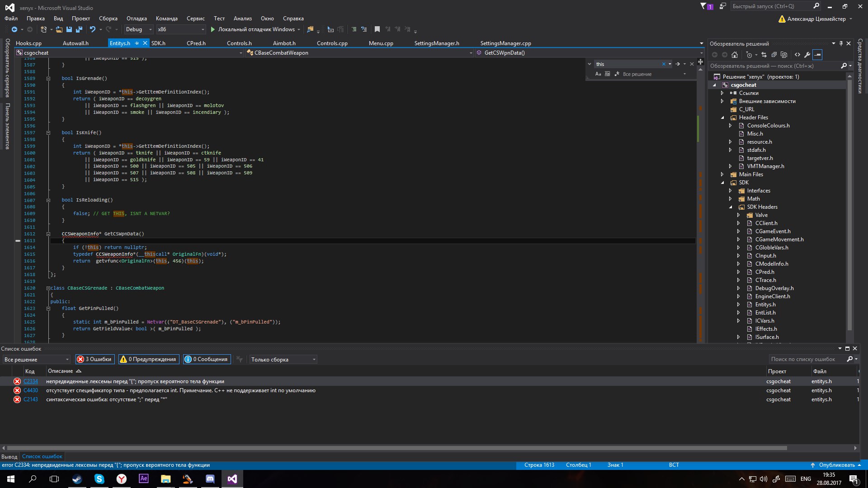Open Visual Studio from the taskbar
868x488 pixels.
[x=232, y=479]
